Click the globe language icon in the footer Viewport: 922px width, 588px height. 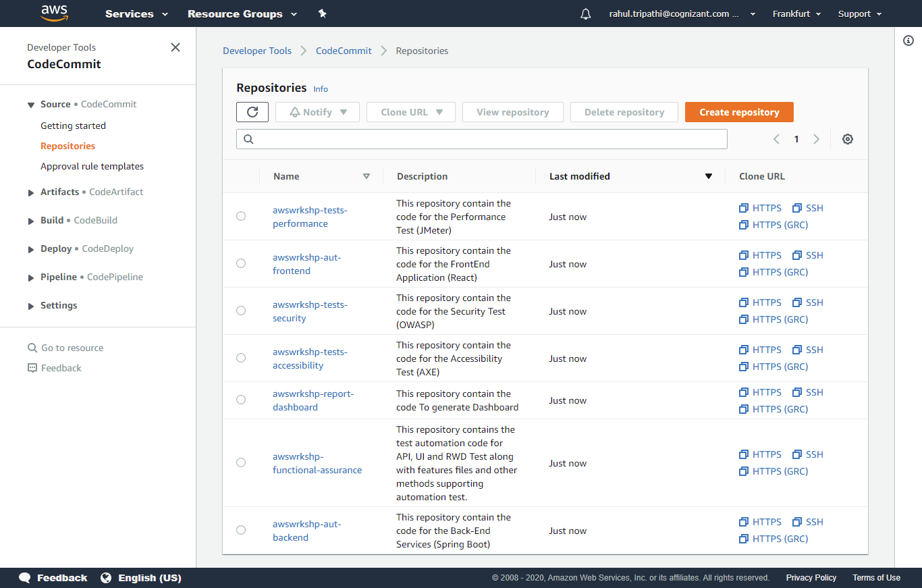click(106, 578)
